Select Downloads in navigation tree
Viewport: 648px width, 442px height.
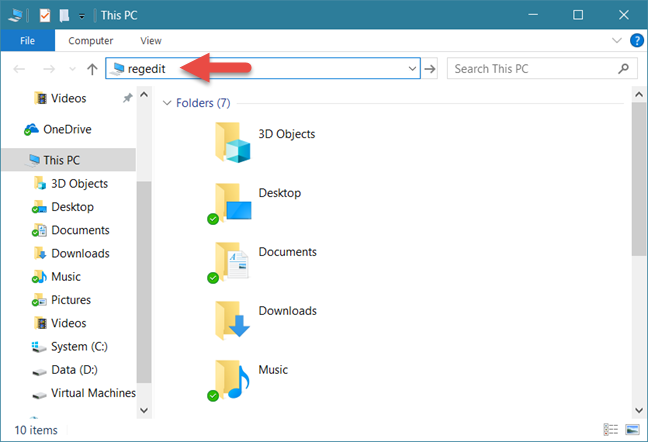coord(72,253)
